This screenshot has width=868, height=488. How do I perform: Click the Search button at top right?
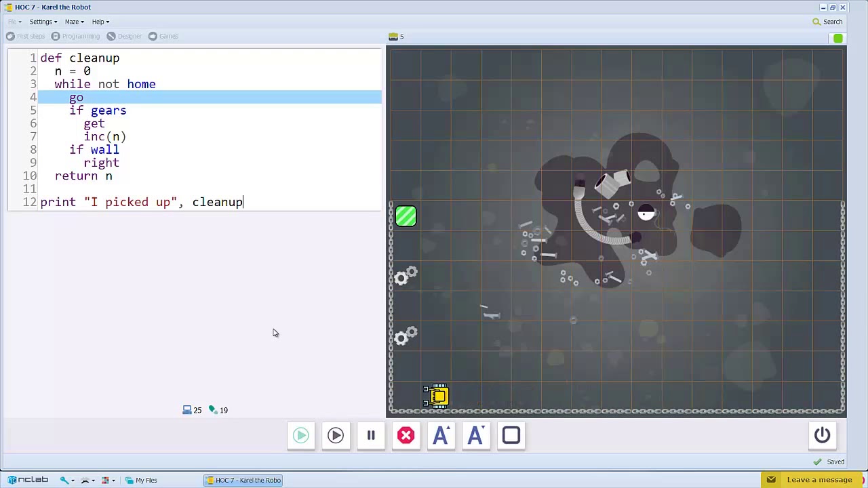pos(827,22)
